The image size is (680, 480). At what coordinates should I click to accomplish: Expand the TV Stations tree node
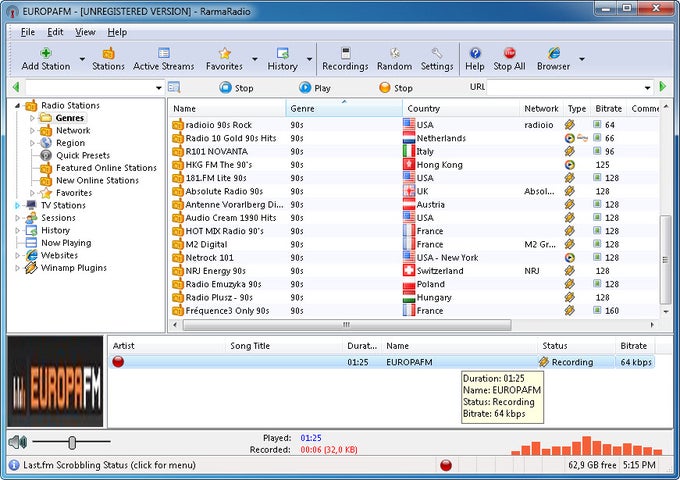tap(17, 205)
